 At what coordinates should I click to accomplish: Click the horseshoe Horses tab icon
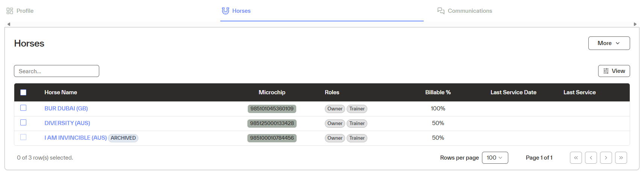point(226,11)
